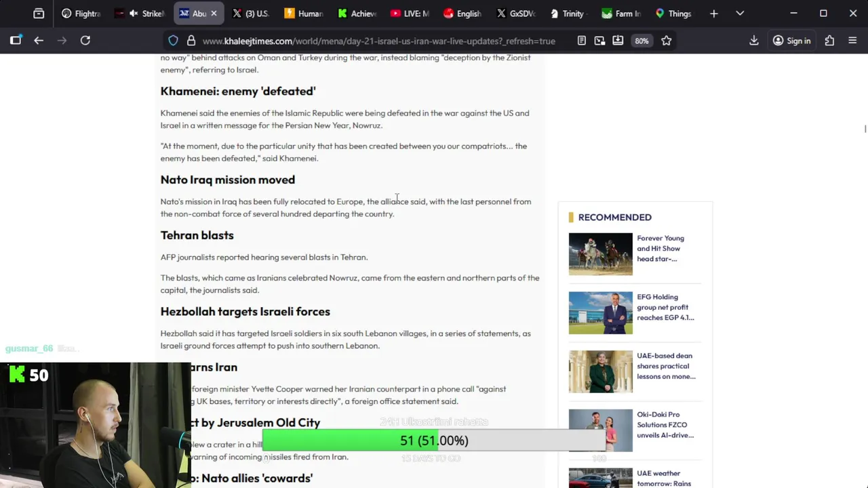Switch to the Achieve tab
The width and height of the screenshot is (868, 488).
[357, 14]
